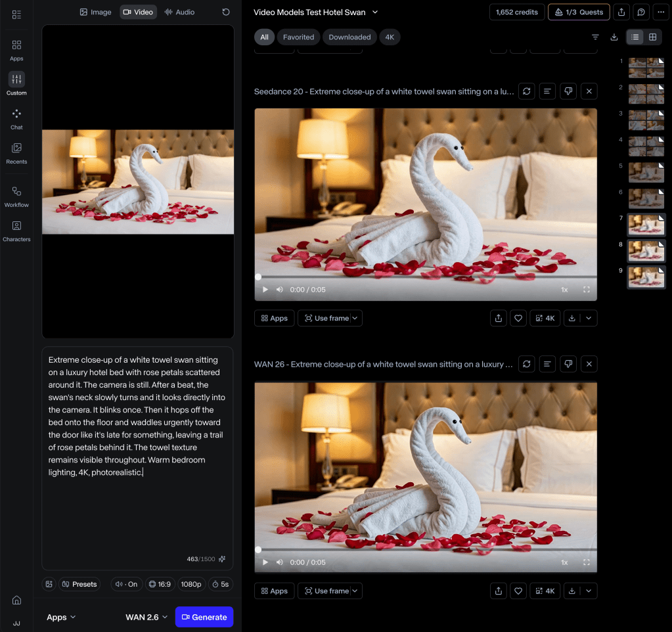Switch to list view layout
This screenshot has width=672, height=632.
click(x=635, y=37)
